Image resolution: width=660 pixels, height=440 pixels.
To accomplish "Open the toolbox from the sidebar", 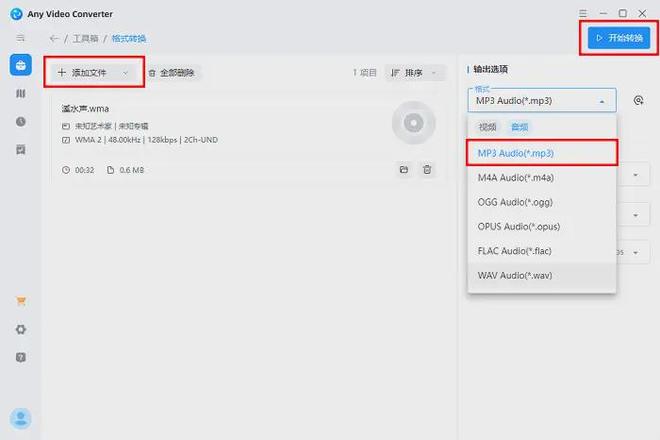I will [20, 65].
